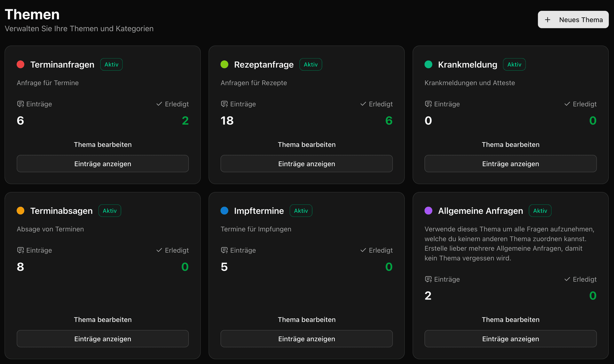Click the Aktiv badge on Terminanfragen
This screenshot has width=614, height=364.
tap(111, 65)
